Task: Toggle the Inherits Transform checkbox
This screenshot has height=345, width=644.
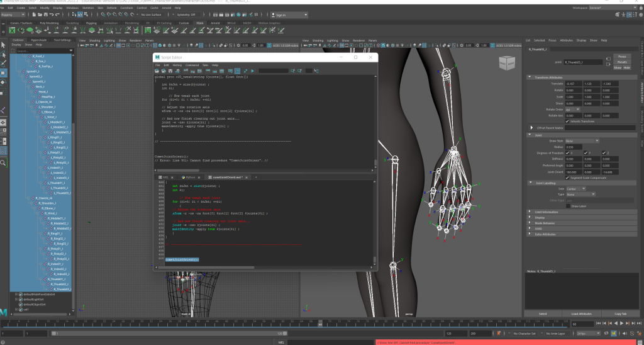Action: pos(568,120)
